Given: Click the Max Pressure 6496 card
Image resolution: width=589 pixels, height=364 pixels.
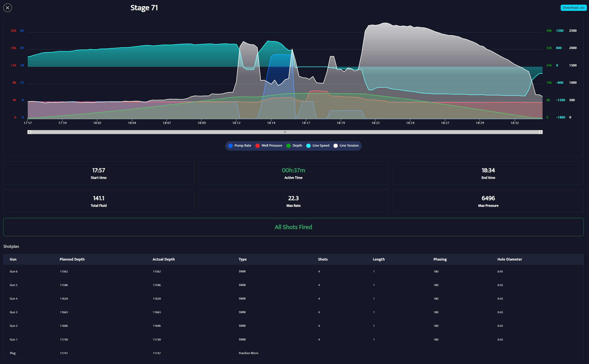Looking at the screenshot, I should (x=488, y=201).
